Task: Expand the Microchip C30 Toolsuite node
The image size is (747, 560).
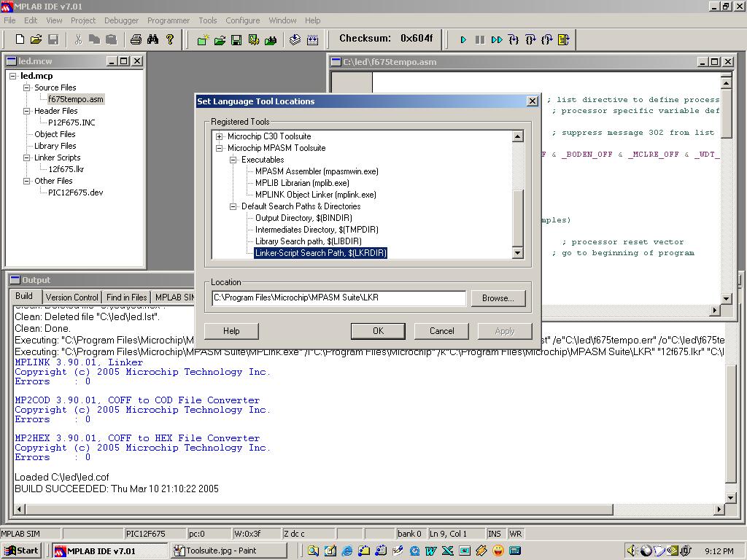Action: point(220,136)
